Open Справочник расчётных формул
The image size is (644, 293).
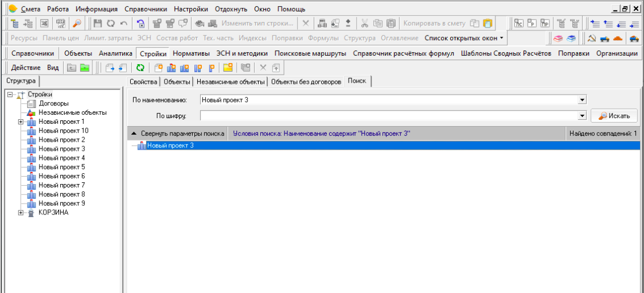coord(404,53)
